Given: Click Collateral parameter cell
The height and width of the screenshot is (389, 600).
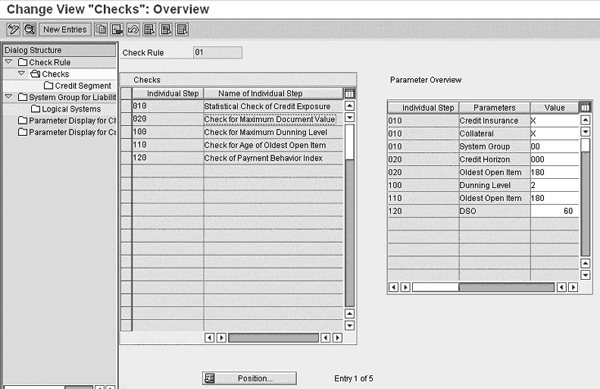Looking at the screenshot, I should point(494,133).
